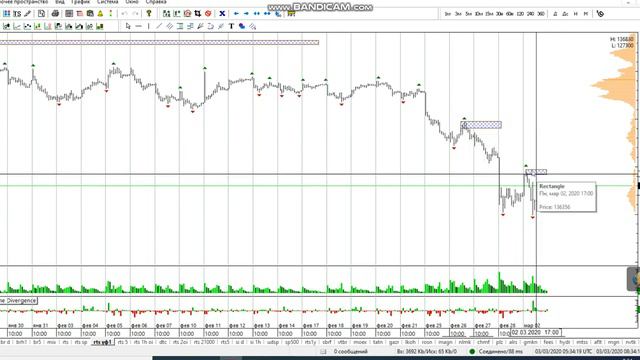Click the blue left arrow icon
Viewport: 640px width, 360px height.
tap(236, 13)
